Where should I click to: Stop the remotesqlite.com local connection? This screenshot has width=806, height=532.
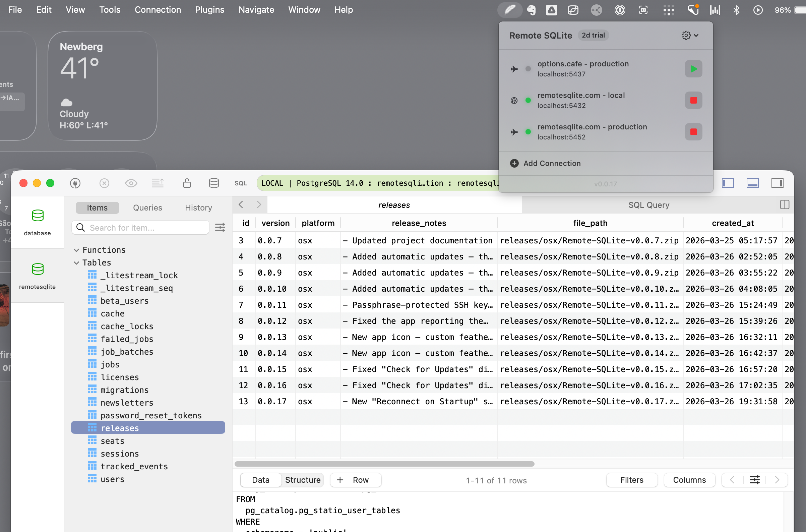point(693,100)
